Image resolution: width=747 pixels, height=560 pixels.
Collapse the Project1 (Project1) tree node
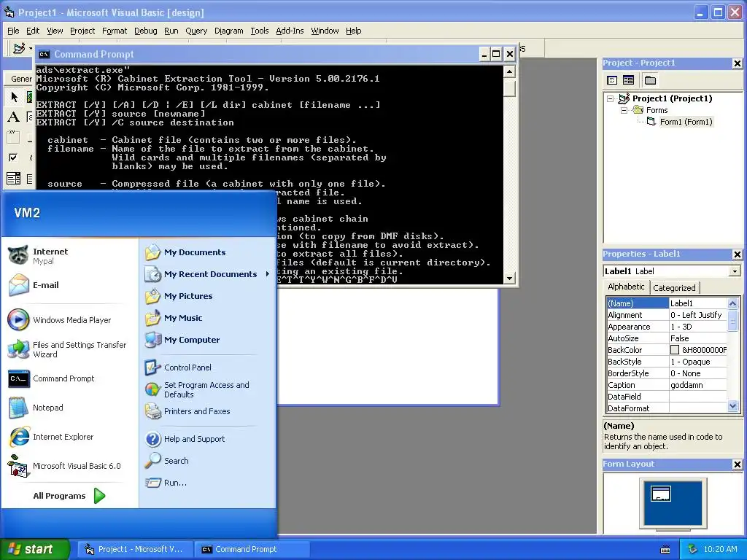(611, 99)
